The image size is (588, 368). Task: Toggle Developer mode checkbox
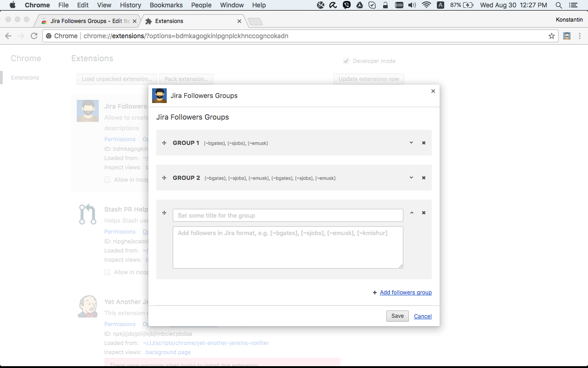pyautogui.click(x=346, y=61)
